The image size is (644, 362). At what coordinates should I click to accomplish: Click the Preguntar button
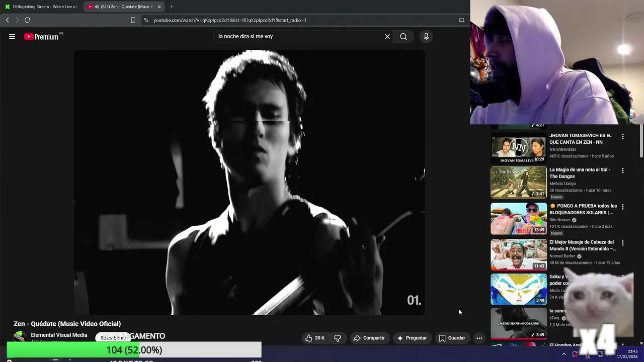[x=412, y=338]
